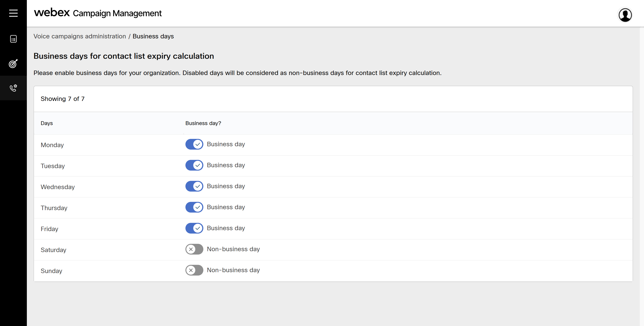Enable Sunday as a business day
644x326 pixels.
click(x=194, y=270)
